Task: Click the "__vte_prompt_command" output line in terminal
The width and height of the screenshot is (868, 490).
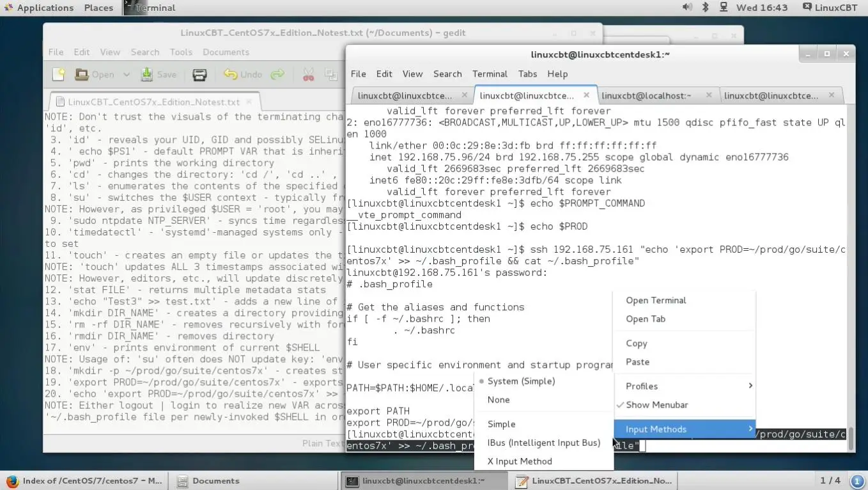Action: 404,215
